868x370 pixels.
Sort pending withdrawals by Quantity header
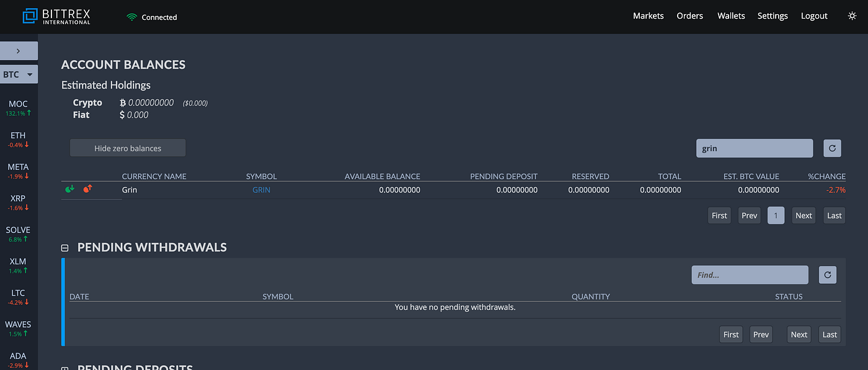pyautogui.click(x=591, y=296)
